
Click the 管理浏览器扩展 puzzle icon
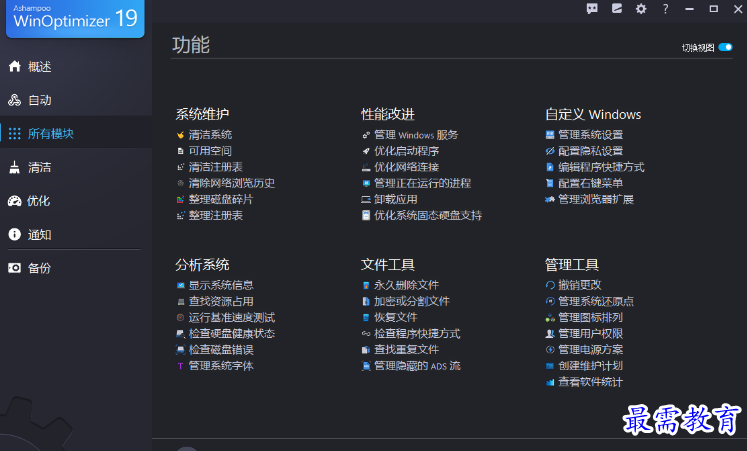tap(550, 200)
